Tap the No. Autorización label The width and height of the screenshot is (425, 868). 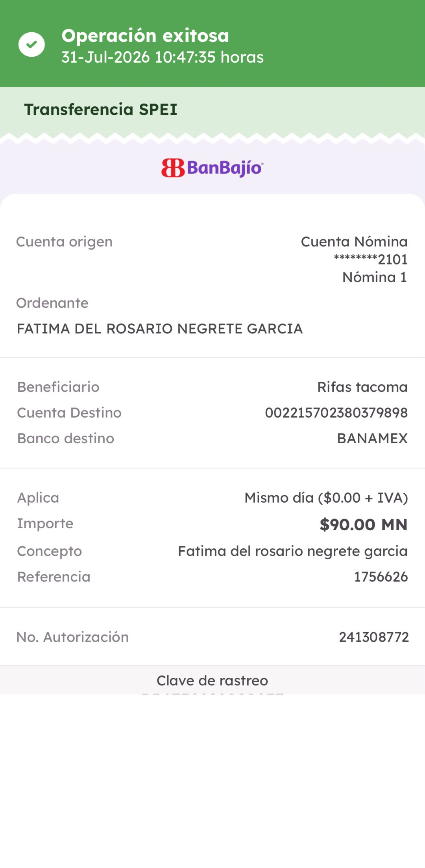[72, 637]
